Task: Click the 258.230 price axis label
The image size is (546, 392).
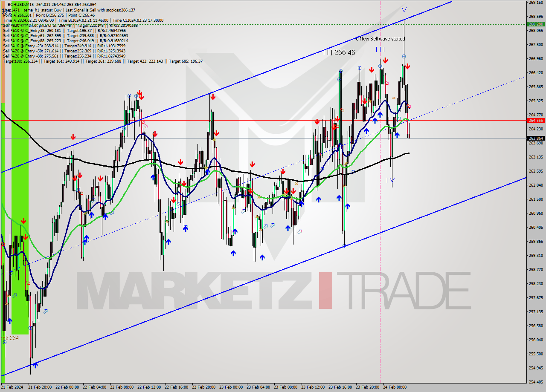Action: [536, 284]
